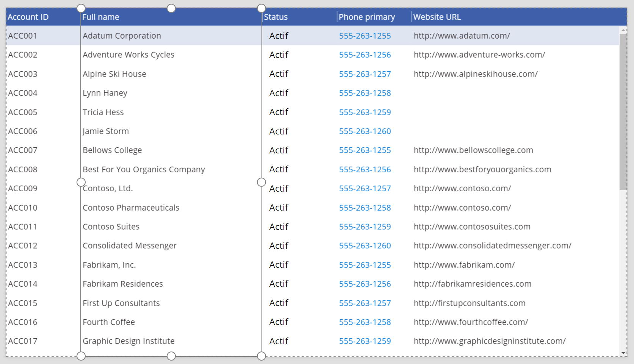Click Lynn Haney's phone number 555-263-1258
The image size is (634, 364).
tap(365, 93)
